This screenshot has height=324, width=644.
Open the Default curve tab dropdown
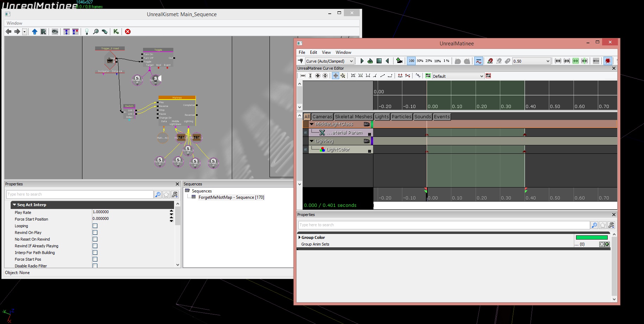pos(458,76)
